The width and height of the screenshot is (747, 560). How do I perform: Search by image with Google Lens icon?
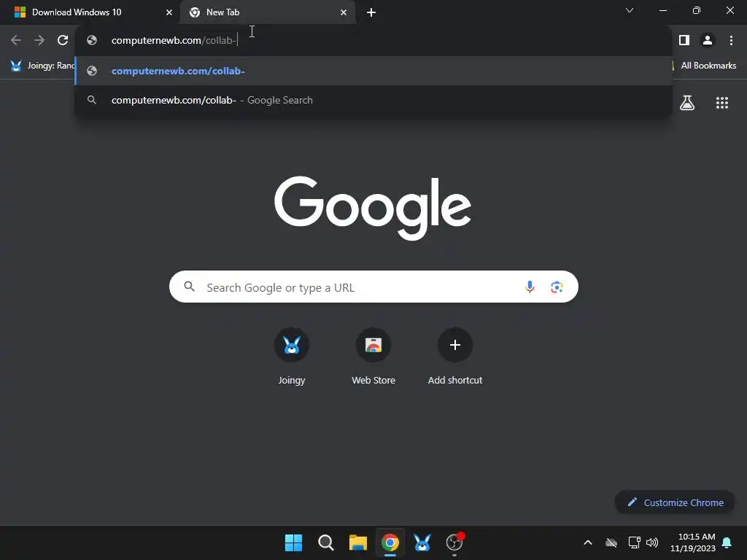(557, 287)
